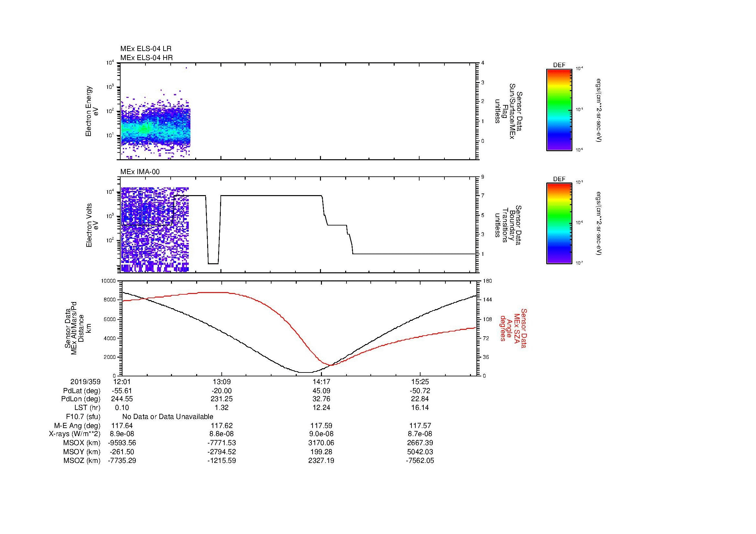
Task: Click the 'Electron Volts eV' axis label
Action: click(x=92, y=225)
